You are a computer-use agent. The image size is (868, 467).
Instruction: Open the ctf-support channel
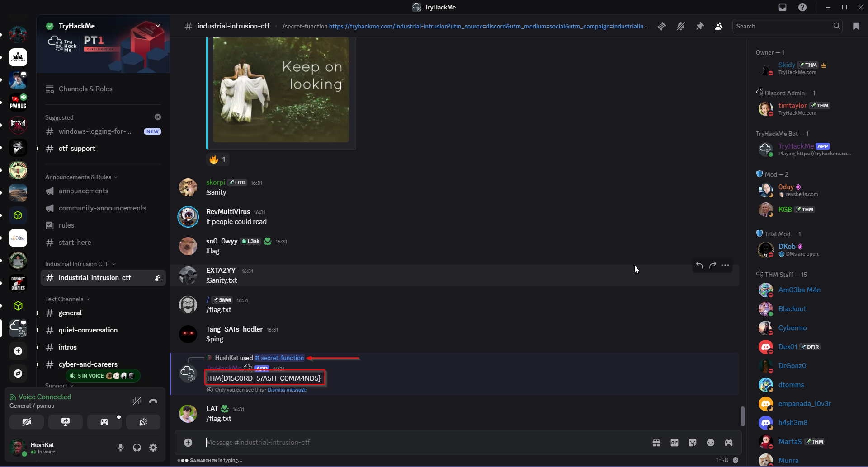click(77, 149)
